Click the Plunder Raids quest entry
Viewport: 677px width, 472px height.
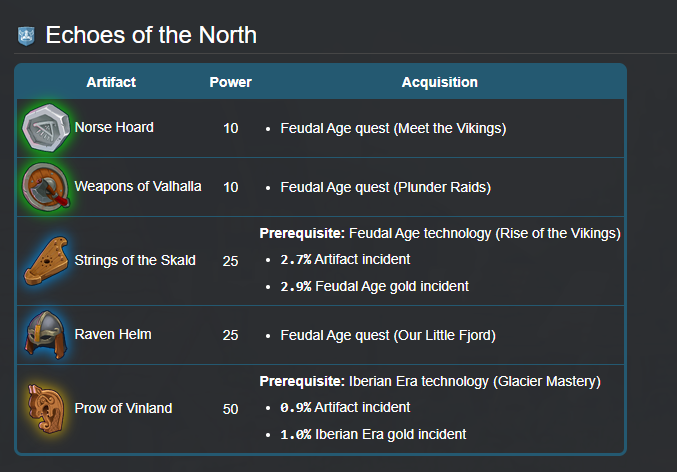[x=386, y=187]
